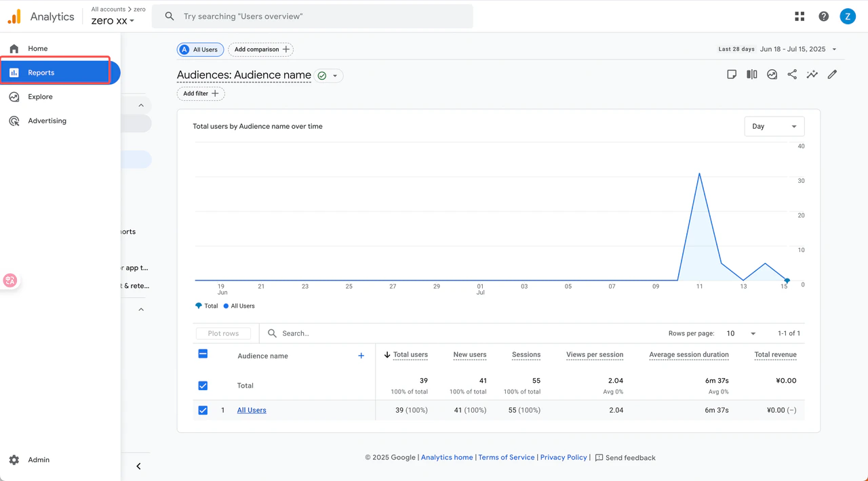Viewport: 868px width, 481px height.
Task: Uncheck the Total row checkbox
Action: click(x=203, y=385)
